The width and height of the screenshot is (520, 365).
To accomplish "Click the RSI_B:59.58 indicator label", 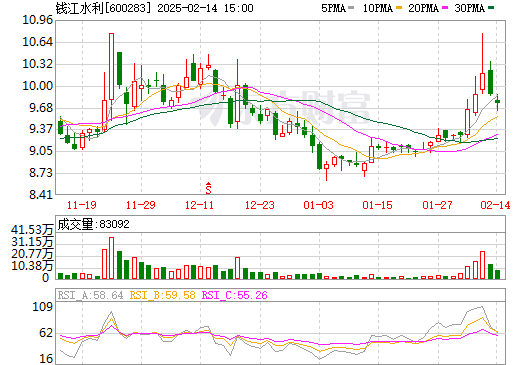I will click(x=162, y=295).
